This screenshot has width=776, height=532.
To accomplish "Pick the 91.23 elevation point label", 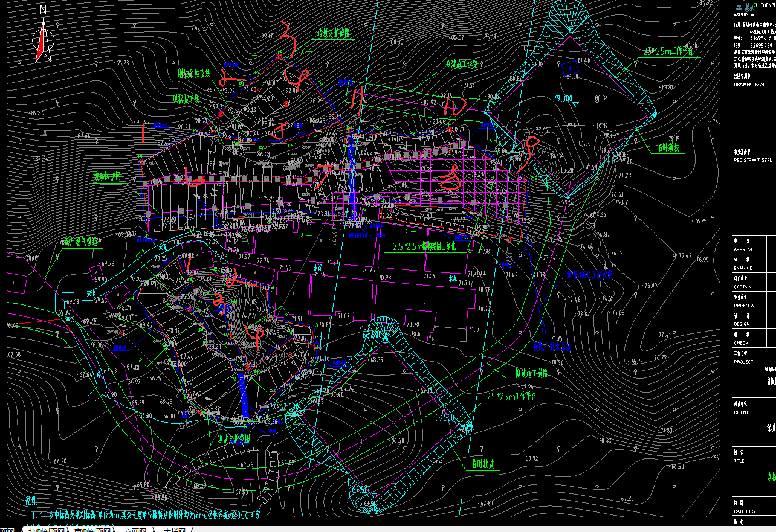I will (x=123, y=62).
